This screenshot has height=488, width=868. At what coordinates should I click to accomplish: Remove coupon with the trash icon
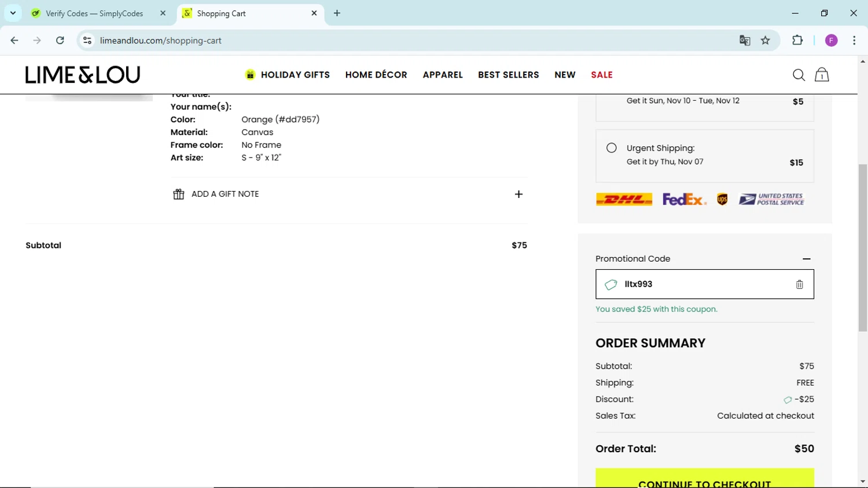pos(799,284)
